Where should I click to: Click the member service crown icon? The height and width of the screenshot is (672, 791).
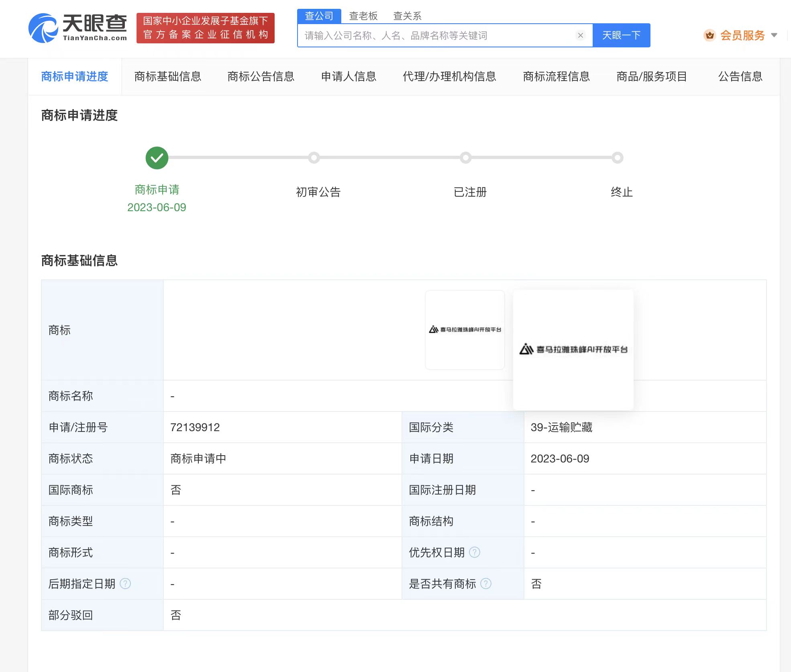(x=709, y=35)
